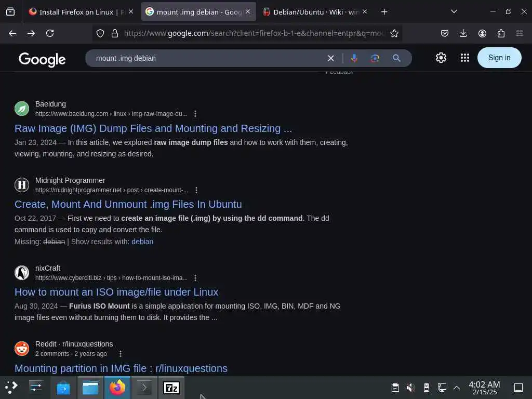Open Firefox downloads panel

coord(463,33)
